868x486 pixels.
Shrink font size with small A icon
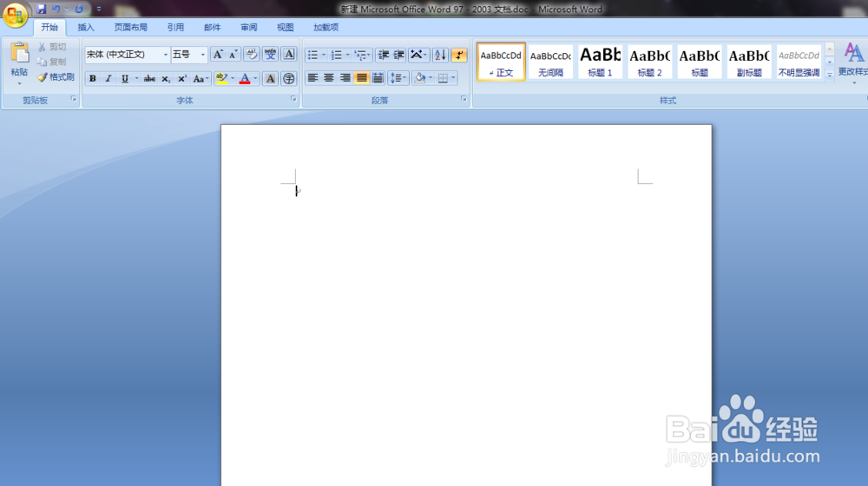(233, 55)
